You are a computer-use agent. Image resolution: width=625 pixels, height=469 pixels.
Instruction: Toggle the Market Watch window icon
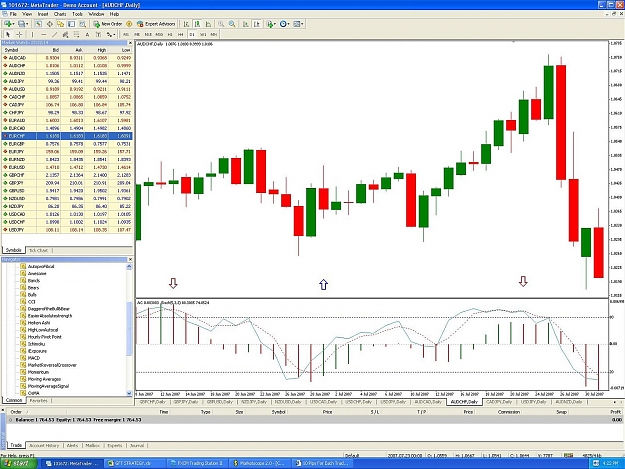click(x=38, y=24)
